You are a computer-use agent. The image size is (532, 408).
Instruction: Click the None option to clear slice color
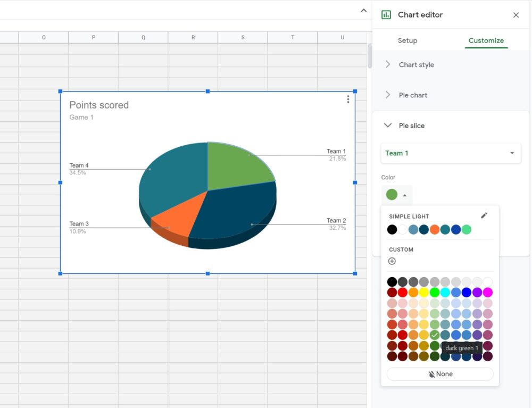tap(440, 373)
